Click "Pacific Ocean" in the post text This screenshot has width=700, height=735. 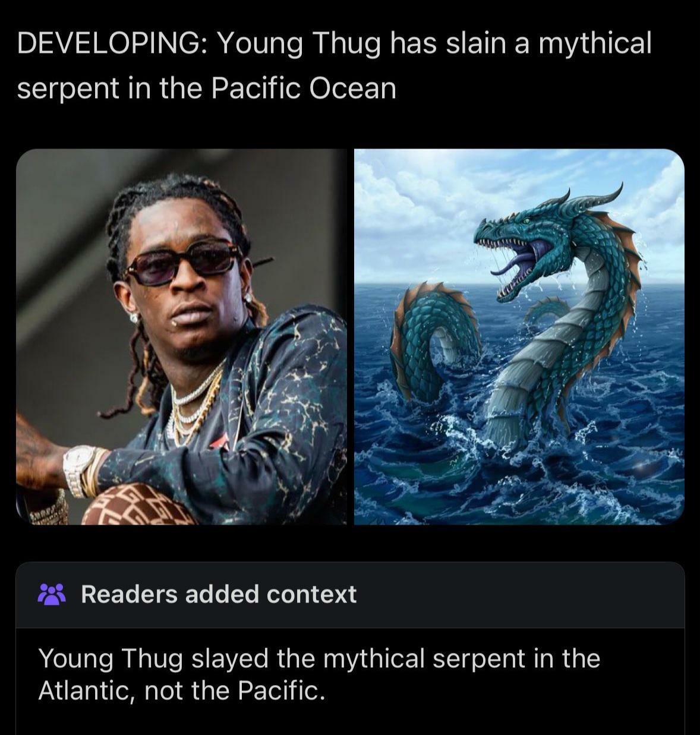pyautogui.click(x=303, y=89)
